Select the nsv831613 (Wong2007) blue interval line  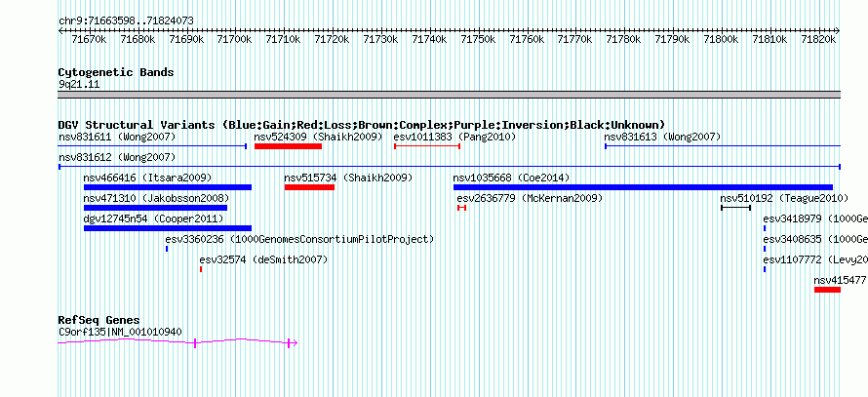[x=723, y=146]
